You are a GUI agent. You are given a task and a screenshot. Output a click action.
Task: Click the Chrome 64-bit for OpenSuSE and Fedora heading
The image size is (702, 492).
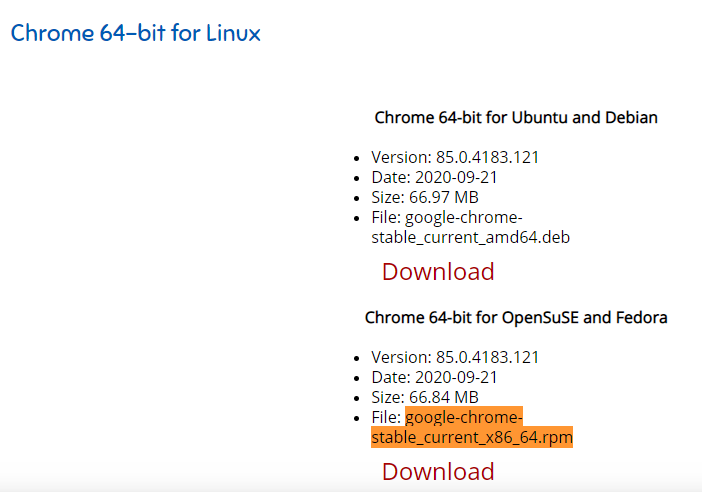click(516, 317)
